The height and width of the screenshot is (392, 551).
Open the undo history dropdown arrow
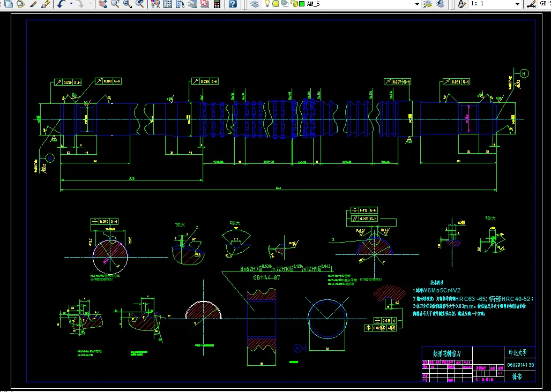[71, 4]
